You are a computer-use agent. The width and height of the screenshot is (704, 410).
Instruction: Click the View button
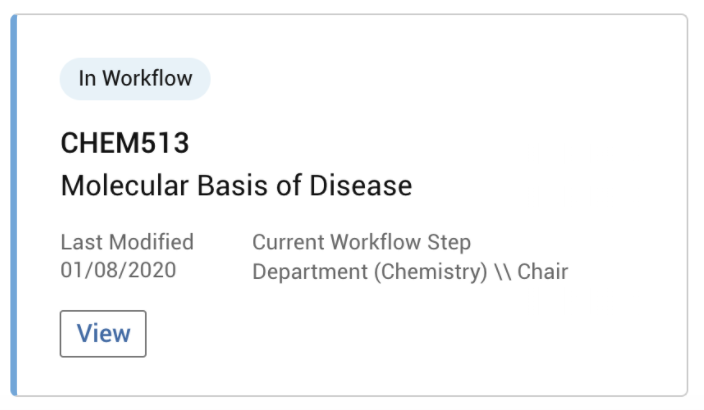pyautogui.click(x=103, y=334)
